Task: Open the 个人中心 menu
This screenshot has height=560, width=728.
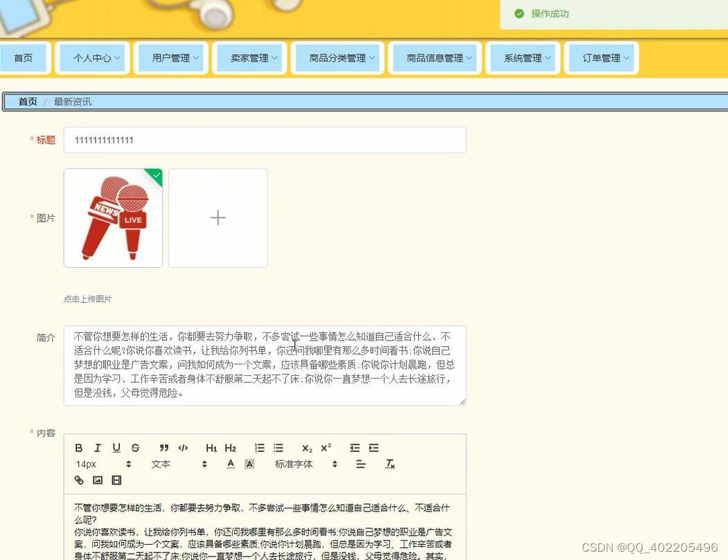Action: click(x=92, y=58)
